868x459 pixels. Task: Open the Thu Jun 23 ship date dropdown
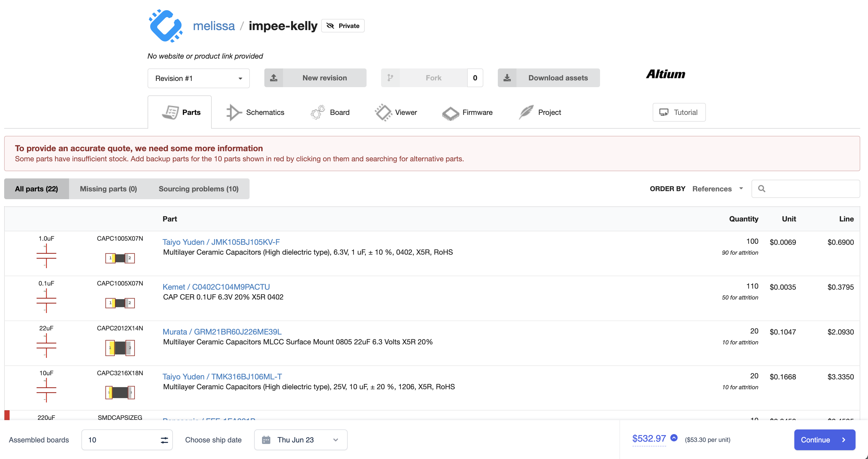tap(301, 440)
